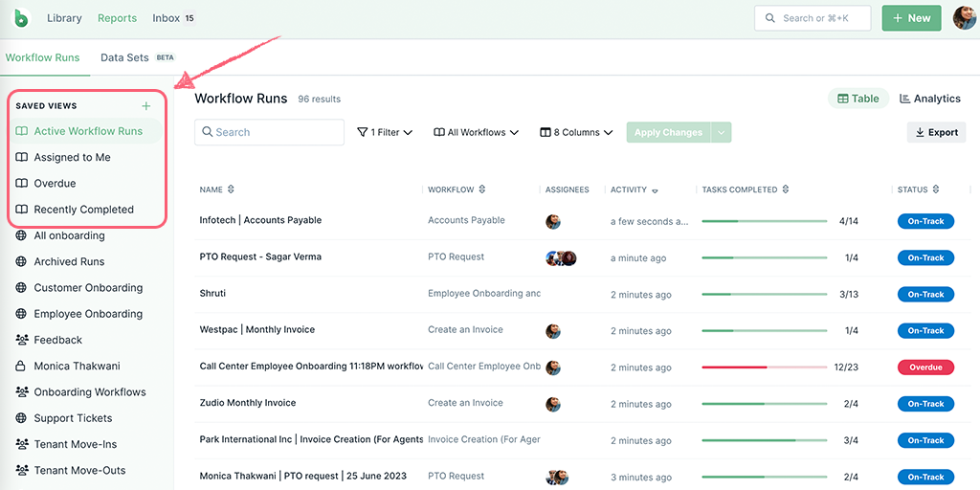Click the people icon beside Tenant Move-Outs
Screen dimensions: 980x490
click(x=22, y=471)
